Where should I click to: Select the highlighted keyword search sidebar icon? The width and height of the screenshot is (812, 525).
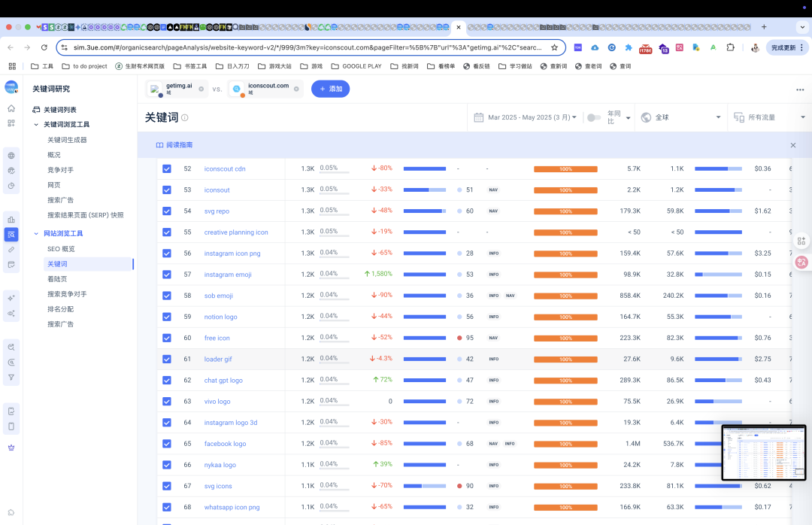[11, 235]
